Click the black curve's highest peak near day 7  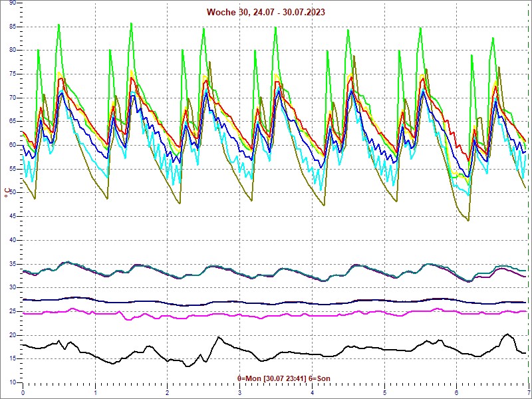[x=507, y=334]
